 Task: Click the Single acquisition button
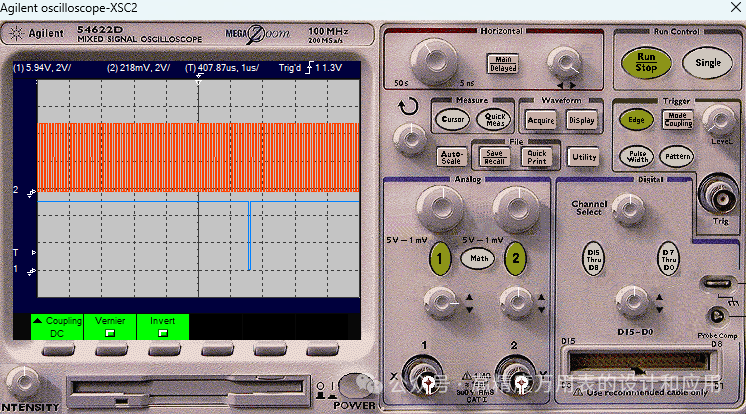[x=707, y=62]
